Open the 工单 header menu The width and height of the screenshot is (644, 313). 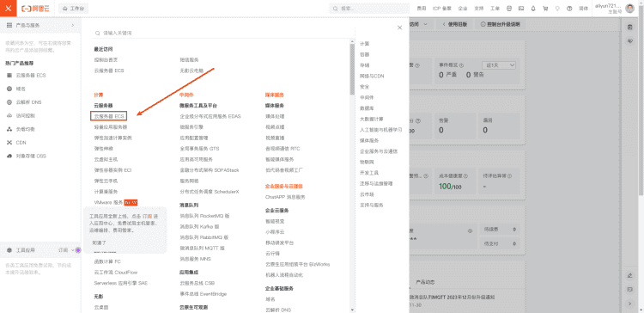[495, 9]
